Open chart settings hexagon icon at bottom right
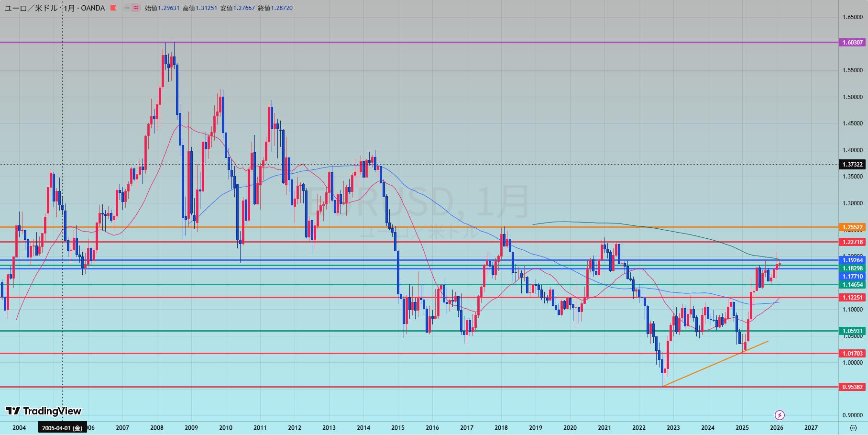Viewport: 868px width, 435px height. point(853,428)
